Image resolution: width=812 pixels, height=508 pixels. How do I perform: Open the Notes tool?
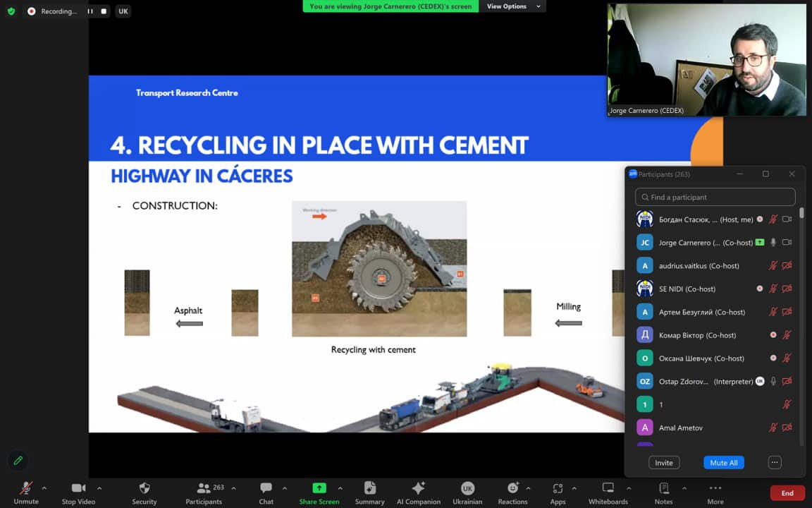pyautogui.click(x=663, y=492)
